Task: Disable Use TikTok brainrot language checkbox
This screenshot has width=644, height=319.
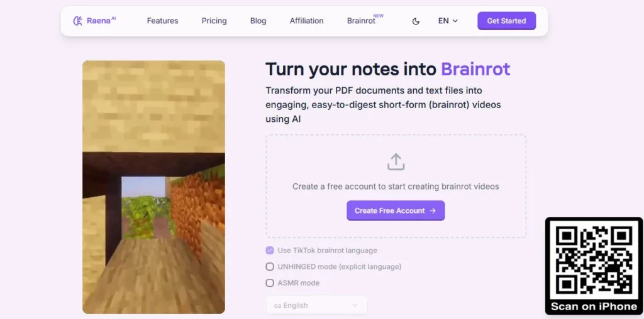Action: click(270, 251)
